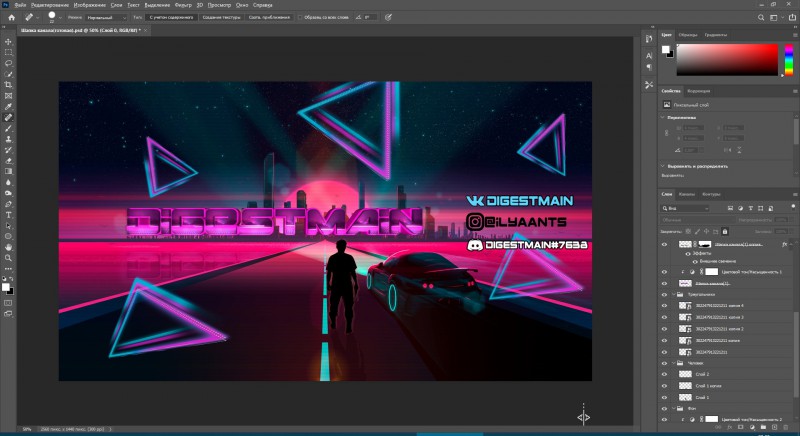Select the History Brush tool
The width and height of the screenshot is (800, 436).
coord(8,150)
